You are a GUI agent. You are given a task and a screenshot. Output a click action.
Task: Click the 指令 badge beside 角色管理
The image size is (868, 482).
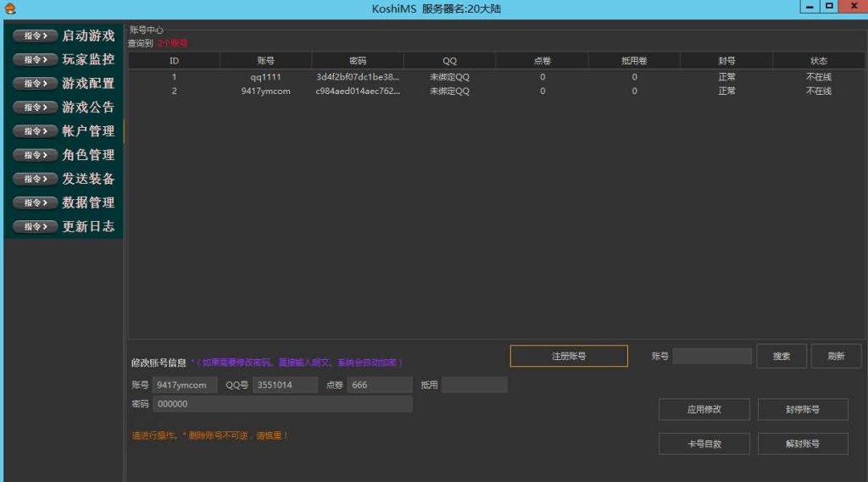click(35, 155)
